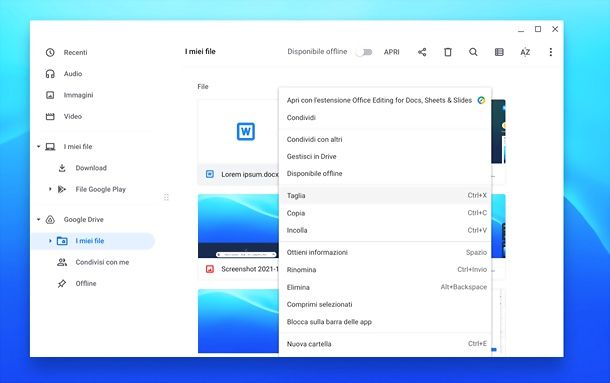Viewport: 610px width, 383px height.
Task: Open the Offline section
Action: click(x=86, y=283)
